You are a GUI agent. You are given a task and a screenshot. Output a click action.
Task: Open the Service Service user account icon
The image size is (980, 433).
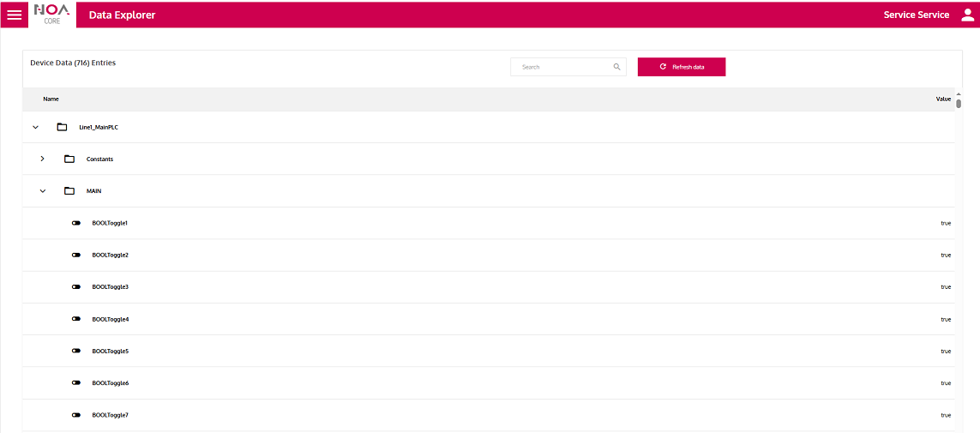pyautogui.click(x=967, y=15)
